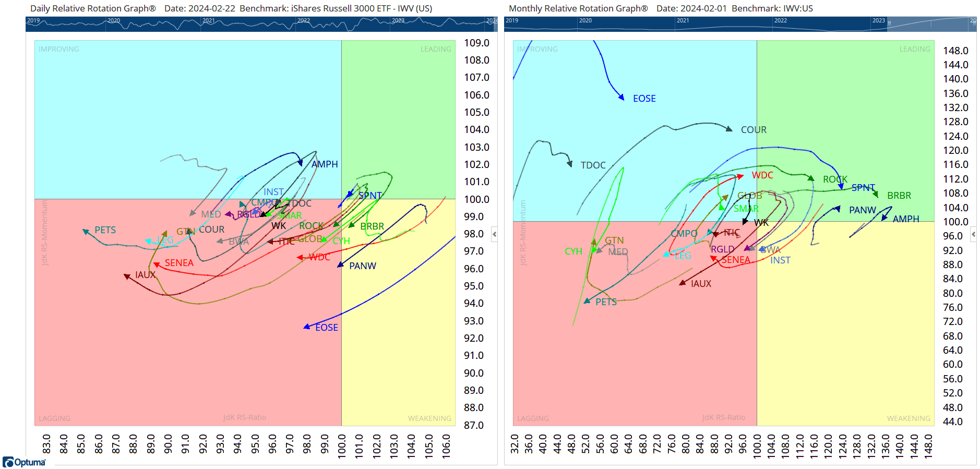
Task: Select the INST label in the daily graph
Action: [x=273, y=192]
